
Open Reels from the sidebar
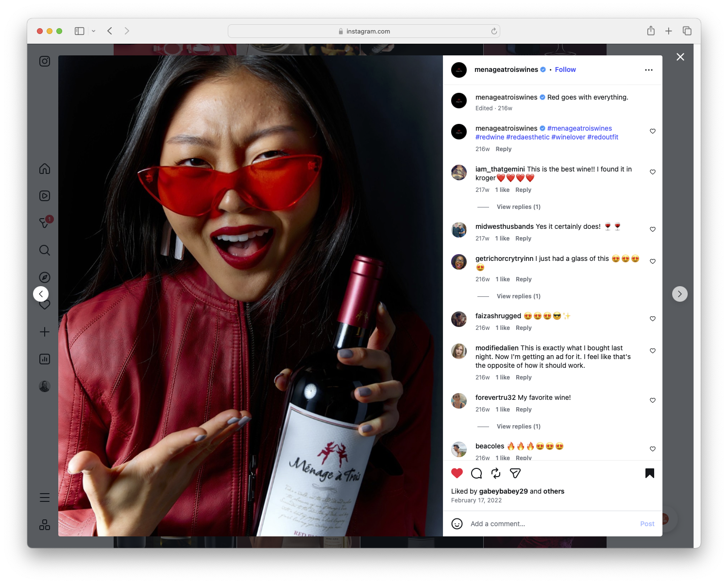tap(44, 196)
